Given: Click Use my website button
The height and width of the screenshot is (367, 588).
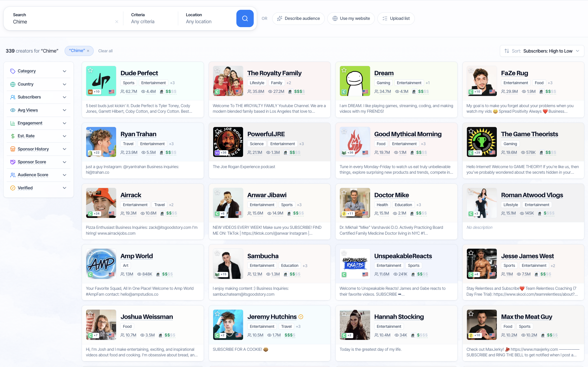Looking at the screenshot, I should (351, 18).
